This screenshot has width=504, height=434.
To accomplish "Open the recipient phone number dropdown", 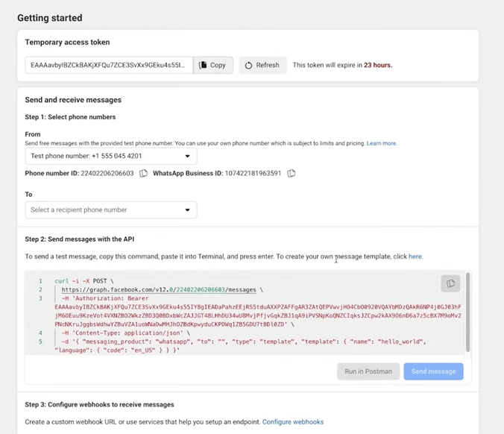I will [x=110, y=210].
